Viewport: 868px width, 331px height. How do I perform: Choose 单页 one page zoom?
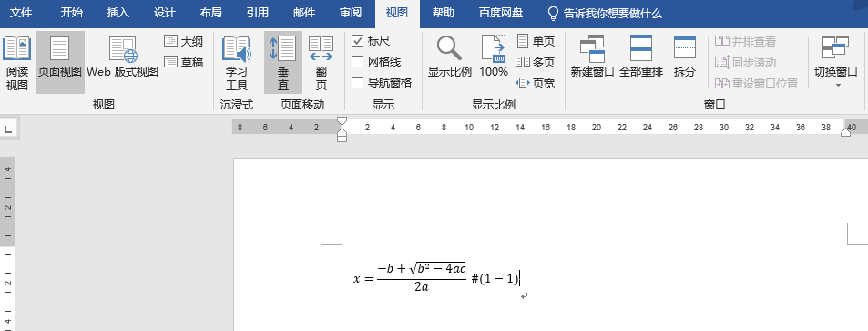point(536,41)
